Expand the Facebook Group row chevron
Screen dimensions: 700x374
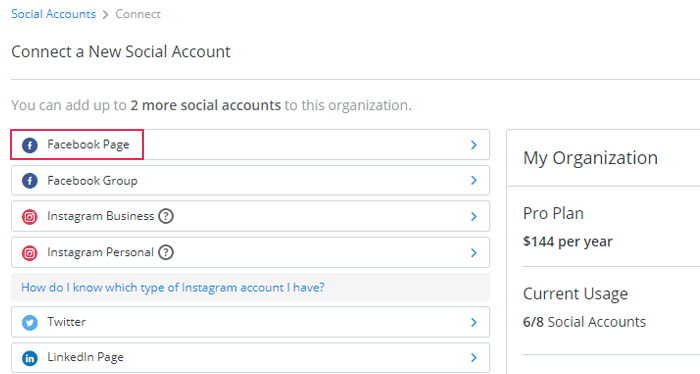(x=474, y=180)
